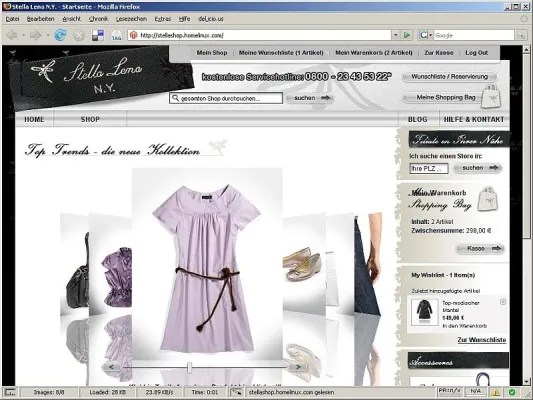Open the Lesezeichen menu
The height and width of the screenshot is (400, 533).
[x=132, y=19]
